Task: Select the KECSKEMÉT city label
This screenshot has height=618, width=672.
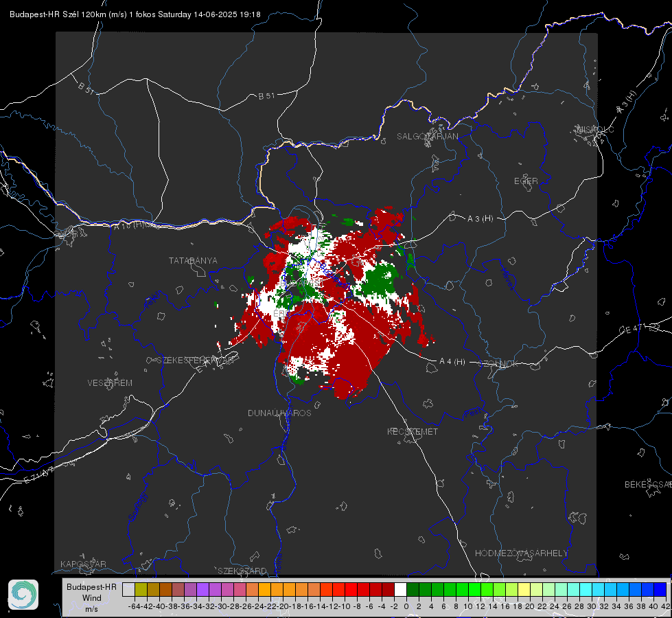Action: (x=413, y=431)
